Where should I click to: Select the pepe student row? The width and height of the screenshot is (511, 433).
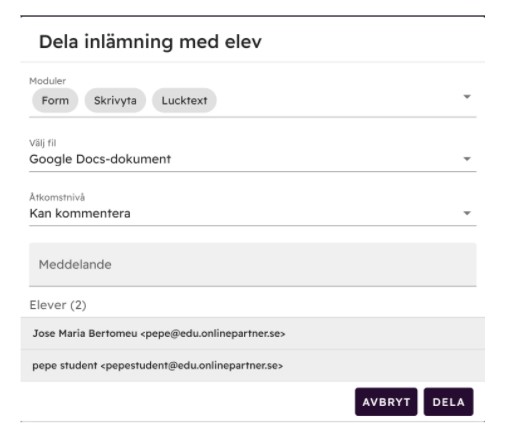tap(253, 366)
